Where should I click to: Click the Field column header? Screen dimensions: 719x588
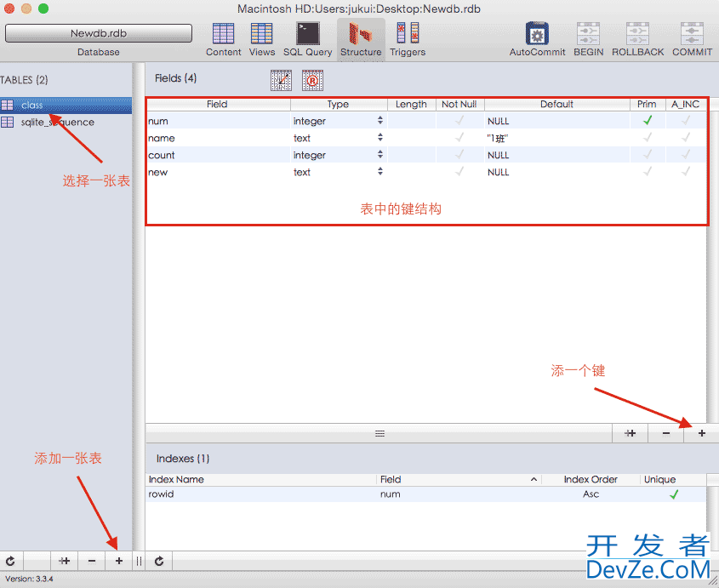pos(218,104)
